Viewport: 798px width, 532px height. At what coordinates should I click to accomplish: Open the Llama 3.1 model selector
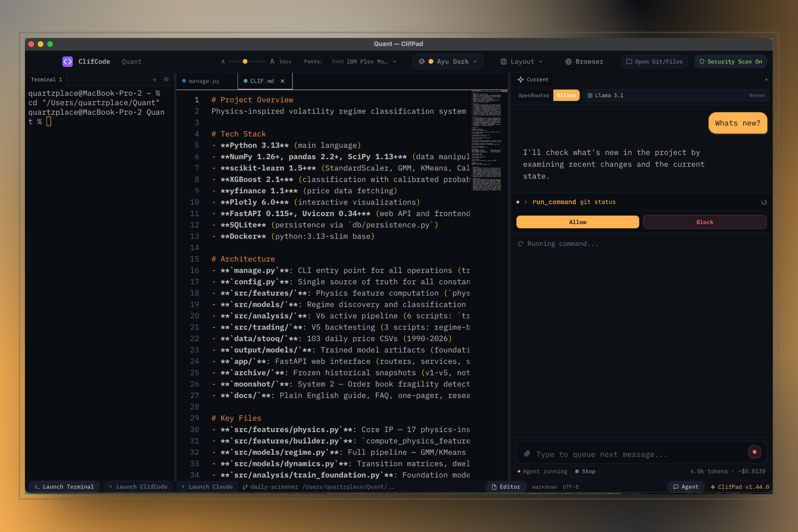(x=675, y=96)
